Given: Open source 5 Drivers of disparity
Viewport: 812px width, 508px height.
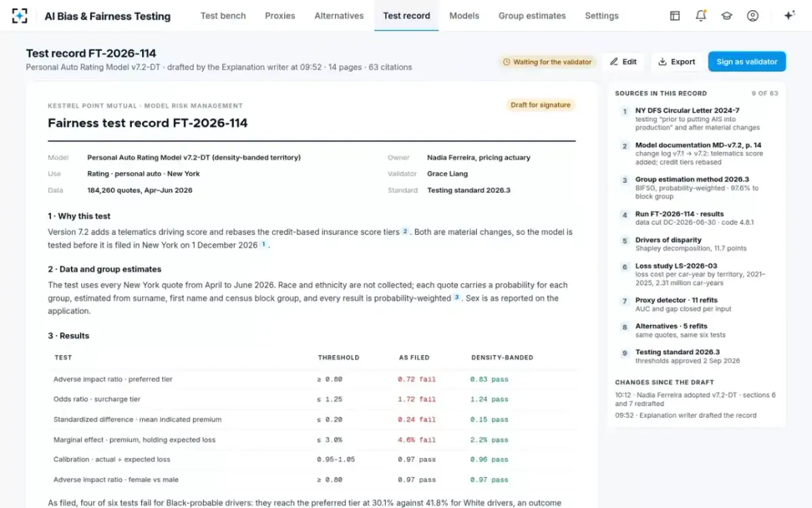Looking at the screenshot, I should tap(697, 244).
